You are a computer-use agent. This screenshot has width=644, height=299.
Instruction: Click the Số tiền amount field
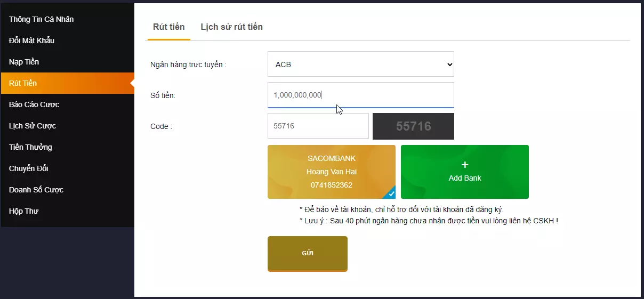[x=360, y=95]
